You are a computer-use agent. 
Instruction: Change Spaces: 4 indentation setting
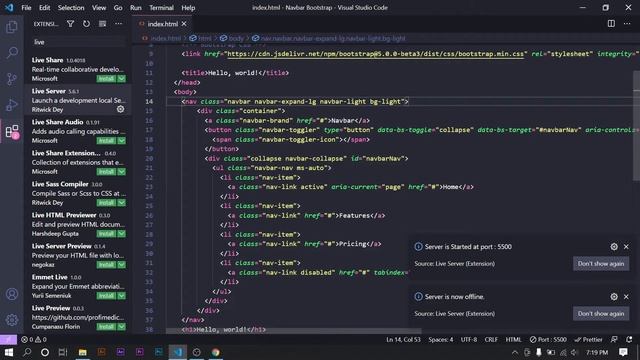pyautogui.click(x=441, y=340)
